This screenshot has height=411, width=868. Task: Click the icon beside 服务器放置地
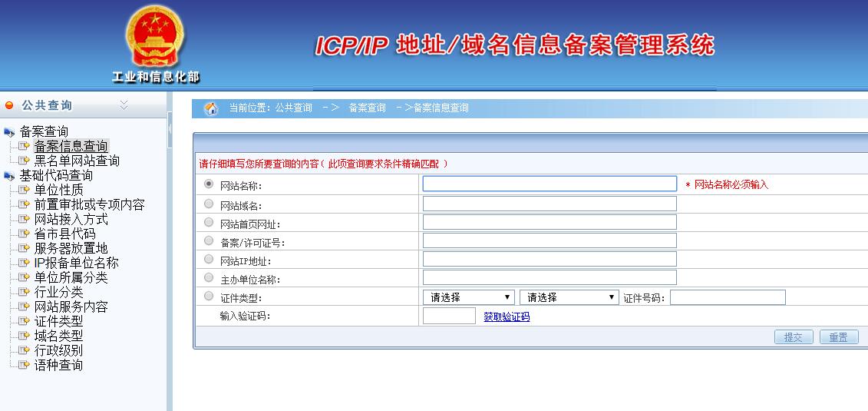coord(24,248)
